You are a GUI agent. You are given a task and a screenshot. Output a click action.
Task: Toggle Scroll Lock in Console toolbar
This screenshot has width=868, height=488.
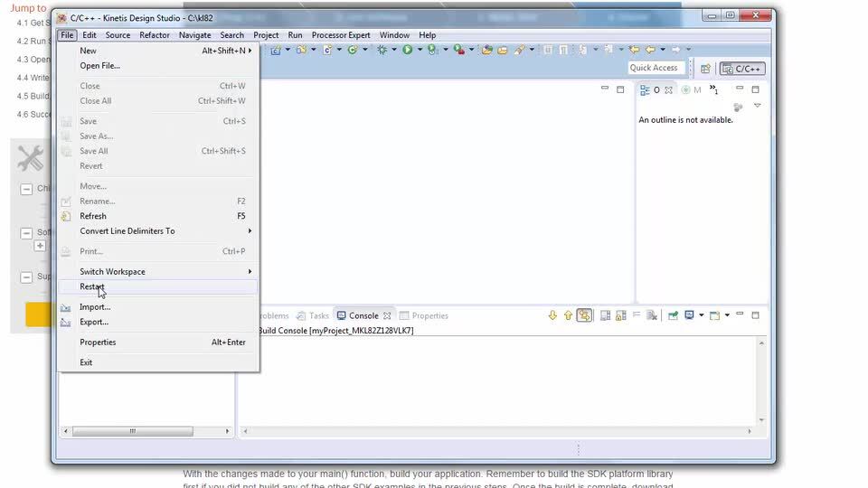pyautogui.click(x=620, y=315)
